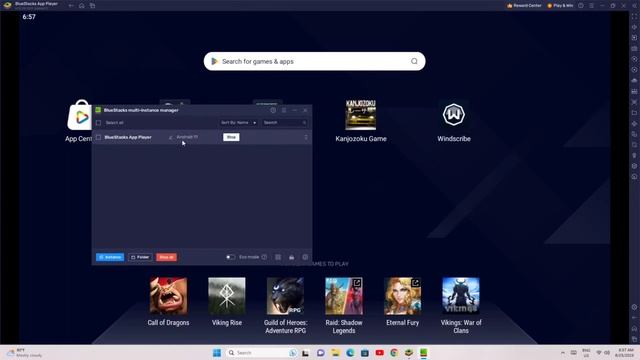Stop the BlueStacks App Player instance
The image size is (640, 360).
pos(231,137)
